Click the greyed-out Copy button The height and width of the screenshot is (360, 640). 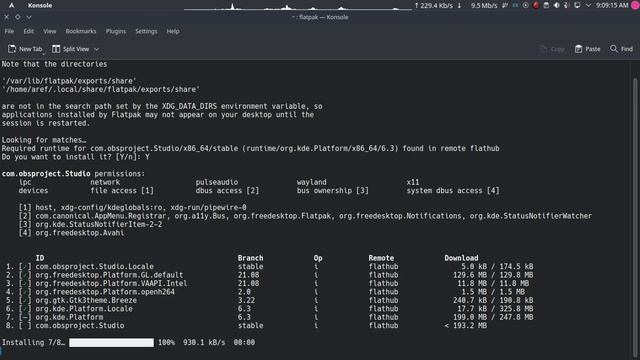pyautogui.click(x=552, y=49)
